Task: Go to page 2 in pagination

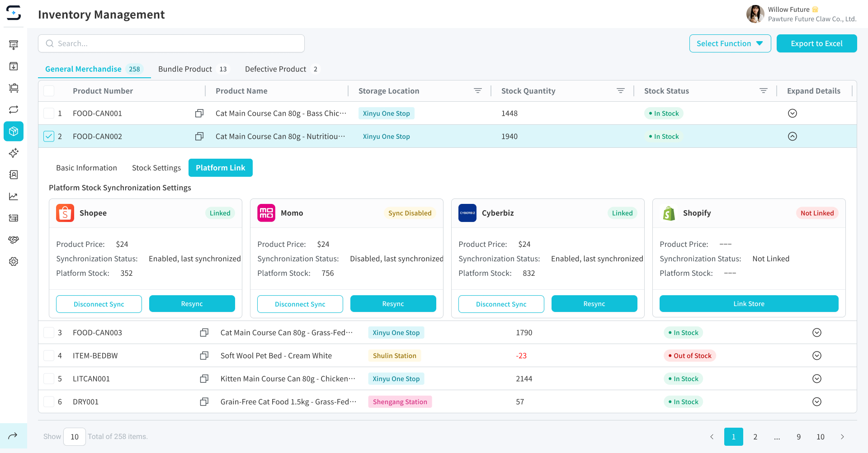Action: (755, 437)
